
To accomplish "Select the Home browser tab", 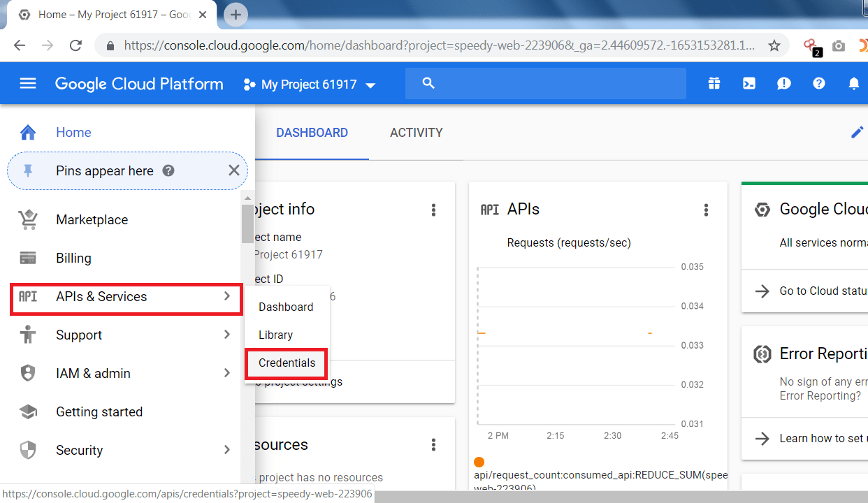I will pyautogui.click(x=112, y=15).
